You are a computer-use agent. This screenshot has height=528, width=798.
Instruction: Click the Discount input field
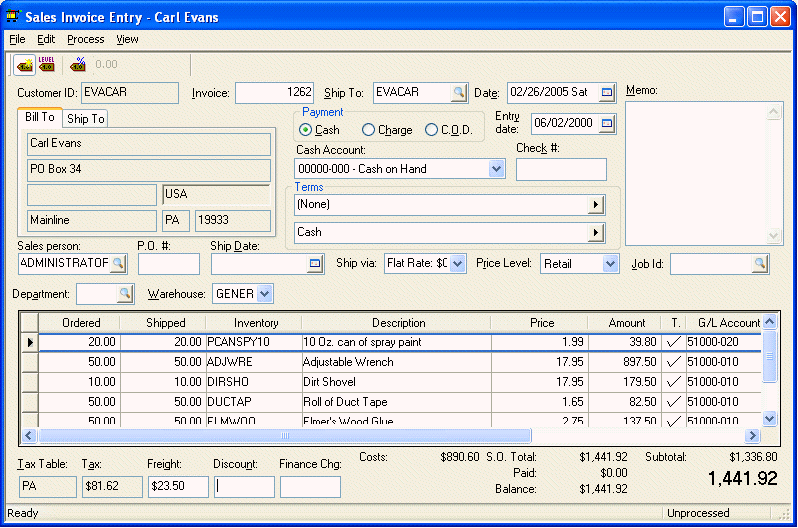pos(244,487)
